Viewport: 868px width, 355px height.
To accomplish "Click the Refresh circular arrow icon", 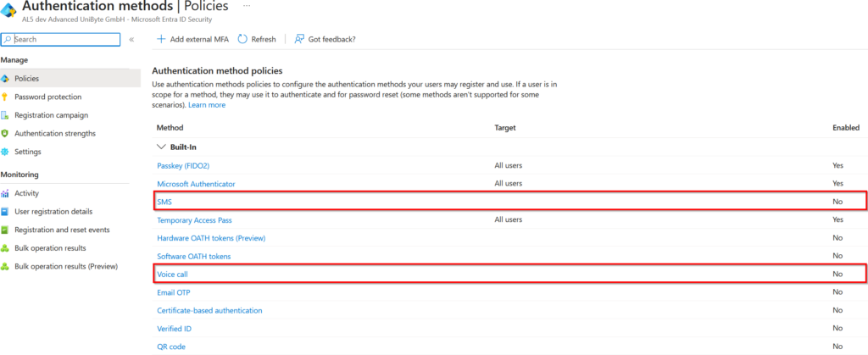I will tap(242, 39).
